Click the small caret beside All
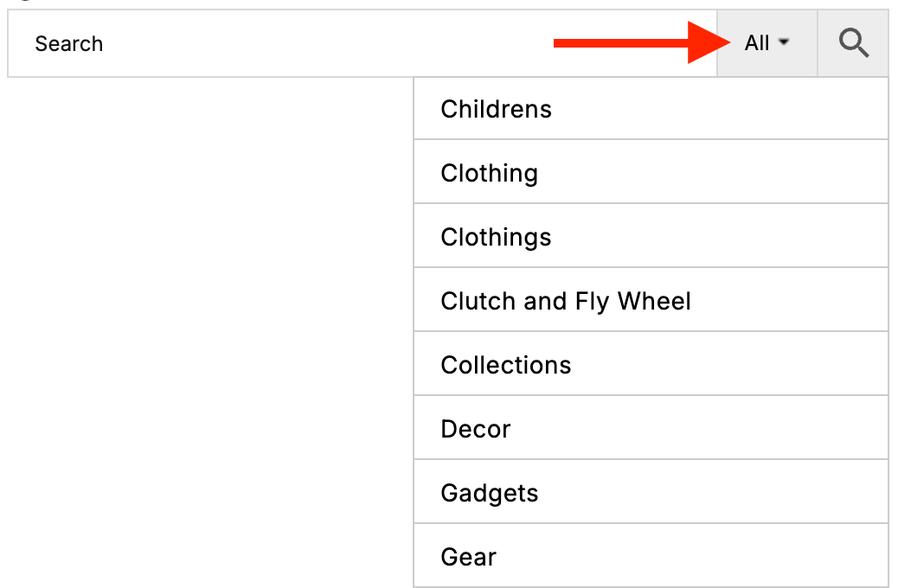This screenshot has height=588, width=898. tap(784, 42)
